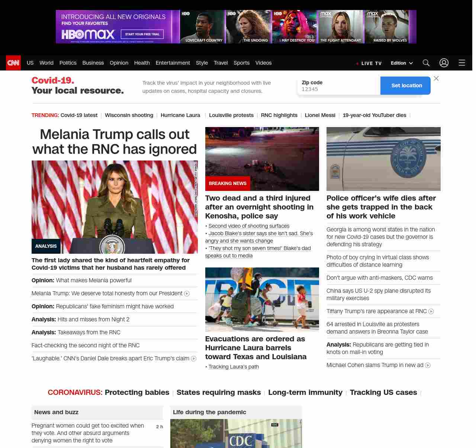Dismiss the Covid-19 local resource banner
The height and width of the screenshot is (448, 476).
click(436, 78)
